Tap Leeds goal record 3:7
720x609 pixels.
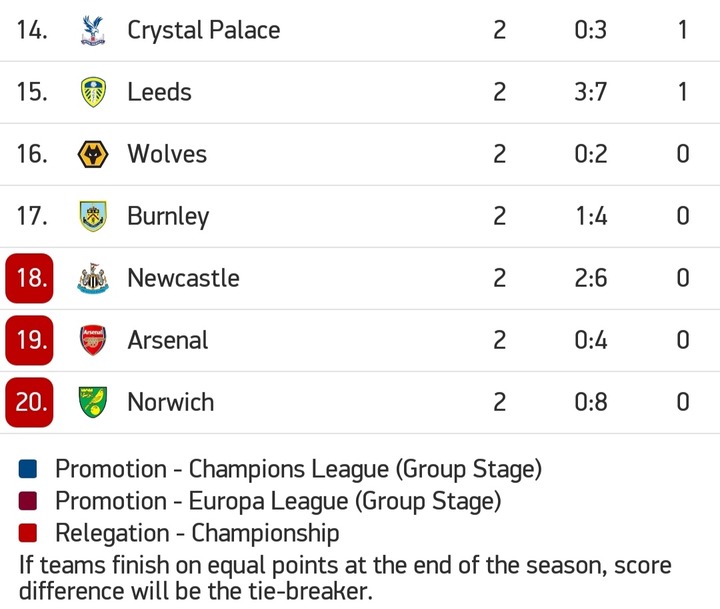(x=591, y=92)
